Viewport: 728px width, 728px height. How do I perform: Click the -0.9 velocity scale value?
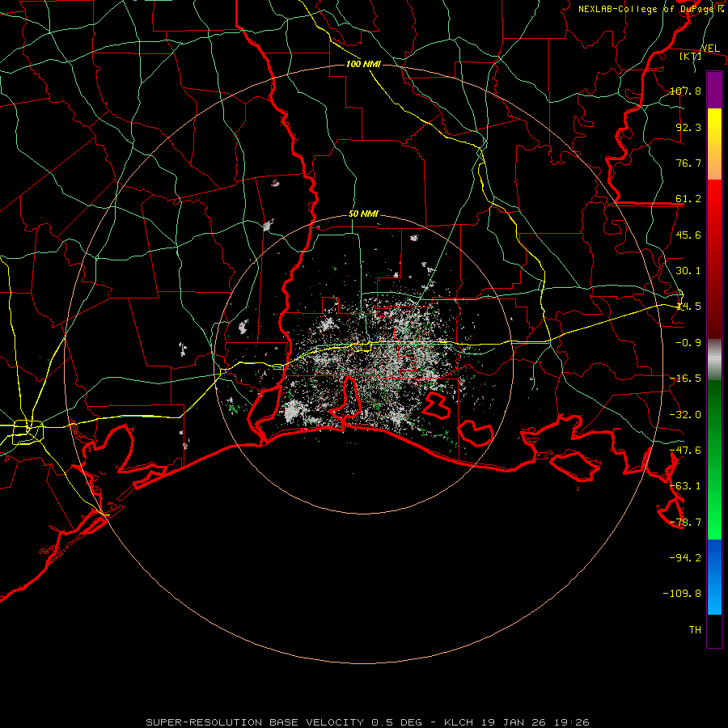688,343
